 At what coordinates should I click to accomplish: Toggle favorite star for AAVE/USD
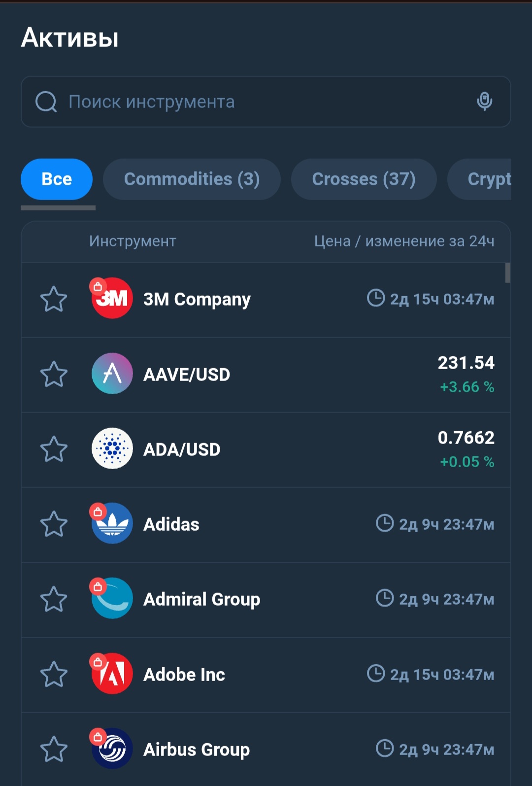point(54,374)
